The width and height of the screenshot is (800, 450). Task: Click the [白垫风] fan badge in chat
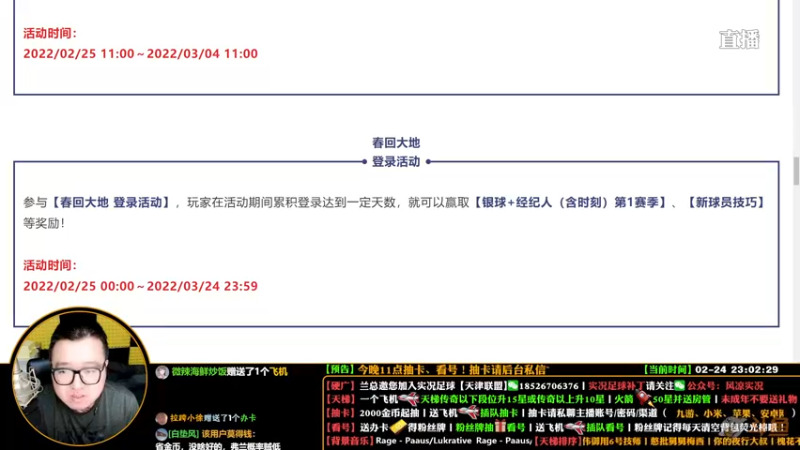pyautogui.click(x=184, y=434)
